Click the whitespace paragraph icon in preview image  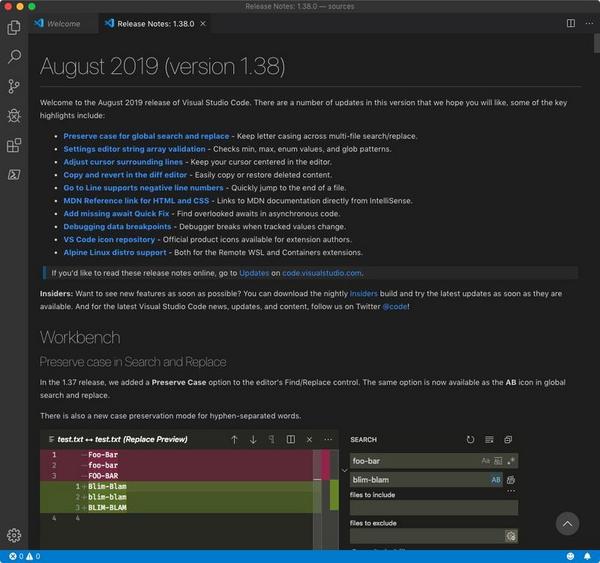coord(271,439)
